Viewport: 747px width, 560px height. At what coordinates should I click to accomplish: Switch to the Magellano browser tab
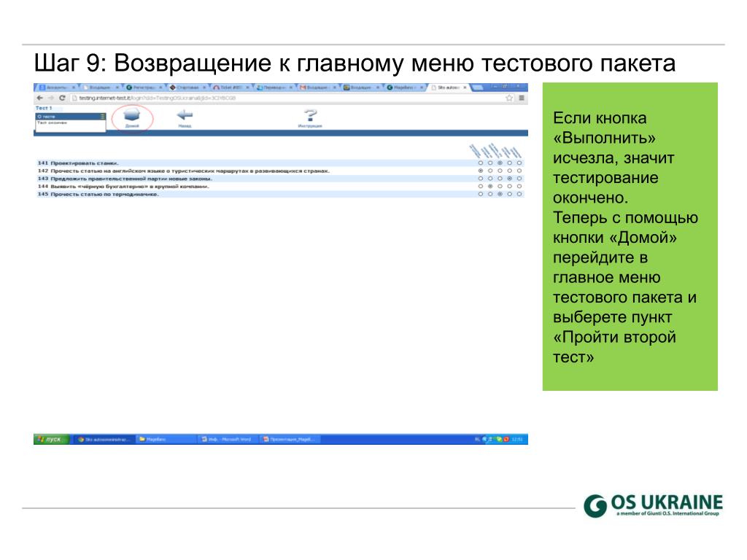[x=406, y=87]
